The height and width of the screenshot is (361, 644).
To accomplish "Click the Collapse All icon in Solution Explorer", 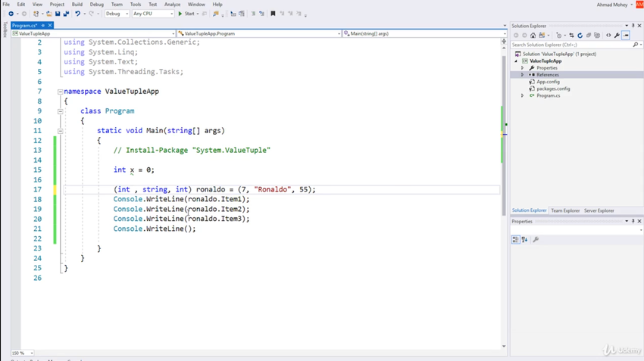I will [x=589, y=36].
